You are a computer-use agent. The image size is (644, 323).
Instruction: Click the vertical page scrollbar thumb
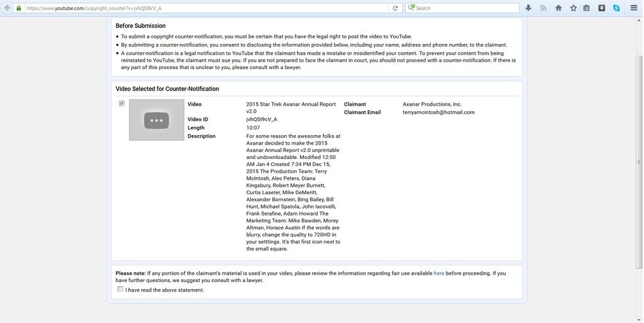point(639,161)
